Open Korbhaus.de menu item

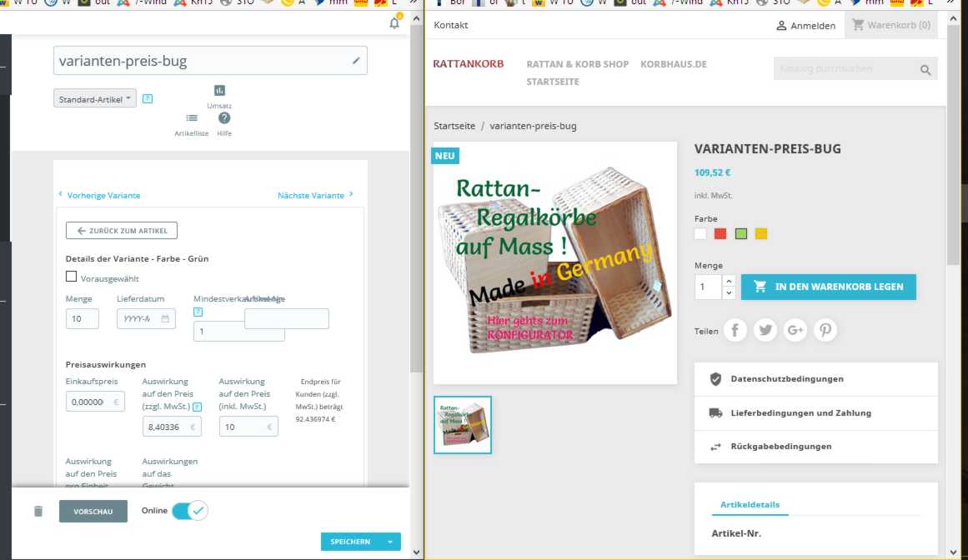[674, 64]
